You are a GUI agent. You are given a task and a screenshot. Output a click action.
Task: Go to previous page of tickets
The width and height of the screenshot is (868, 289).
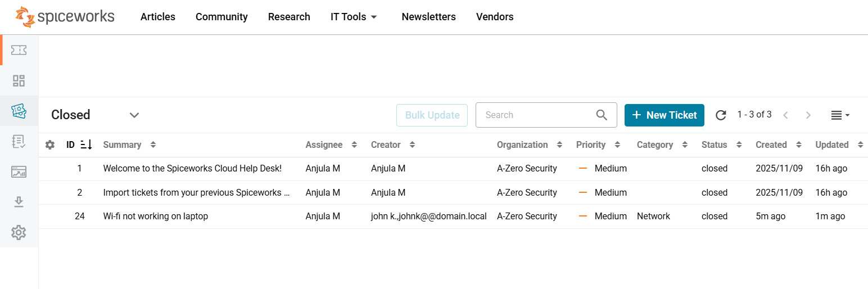[x=785, y=115]
